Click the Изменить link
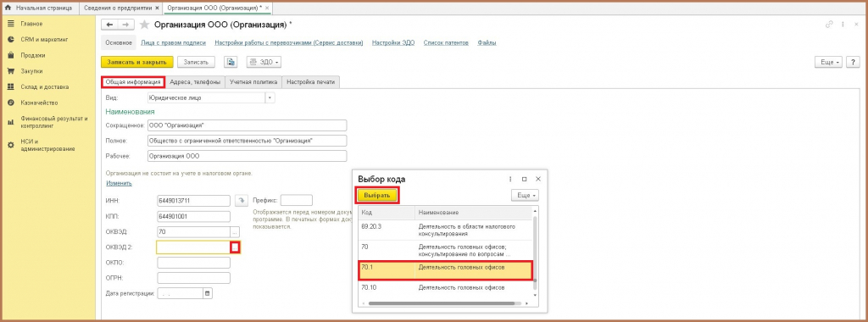Viewport: 868px width, 322px height. (x=119, y=183)
